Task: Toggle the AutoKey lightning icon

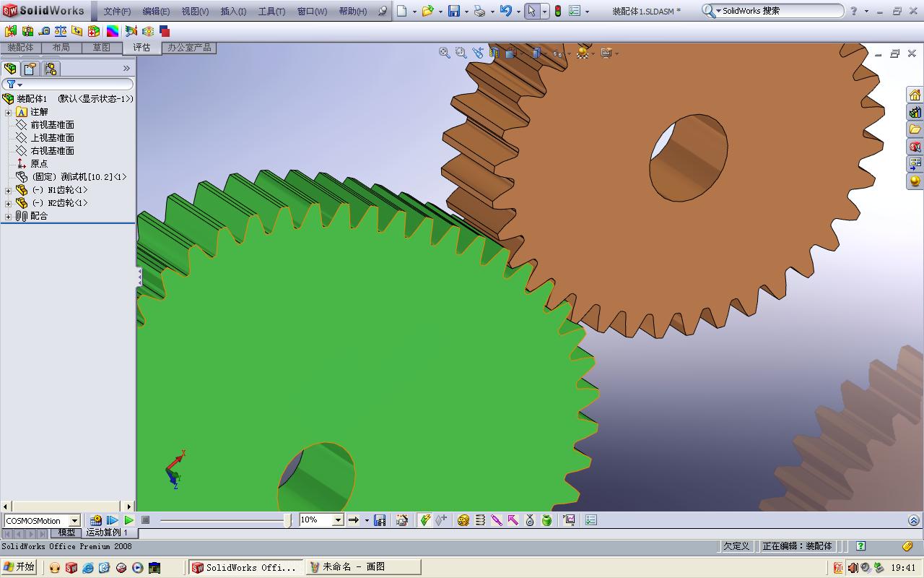Action: pyautogui.click(x=425, y=520)
